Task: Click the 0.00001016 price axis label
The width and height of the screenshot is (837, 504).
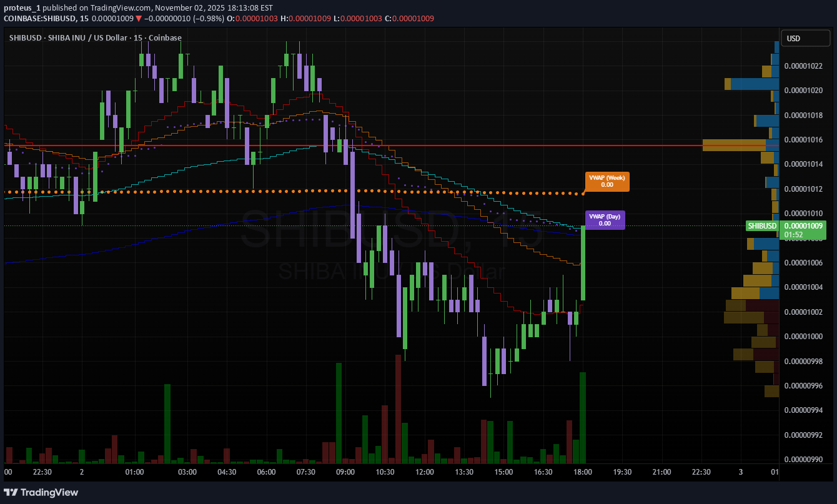Action: click(x=803, y=140)
